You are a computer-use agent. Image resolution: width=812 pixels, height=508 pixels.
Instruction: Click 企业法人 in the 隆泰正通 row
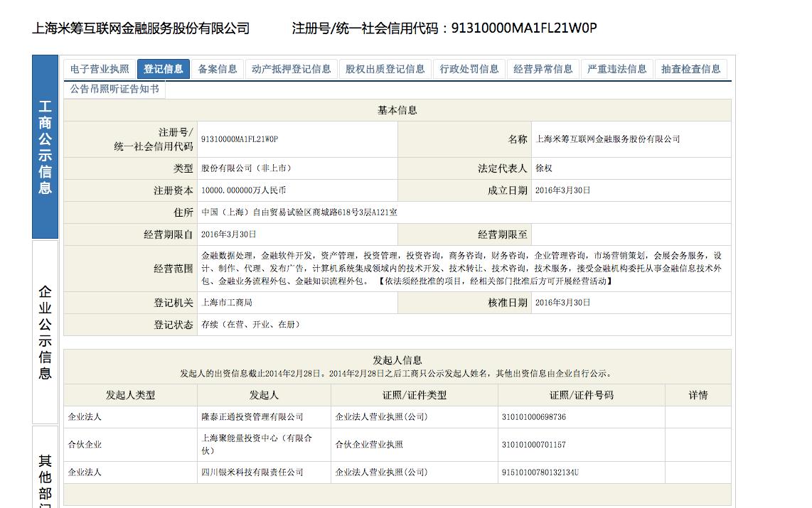point(85,417)
